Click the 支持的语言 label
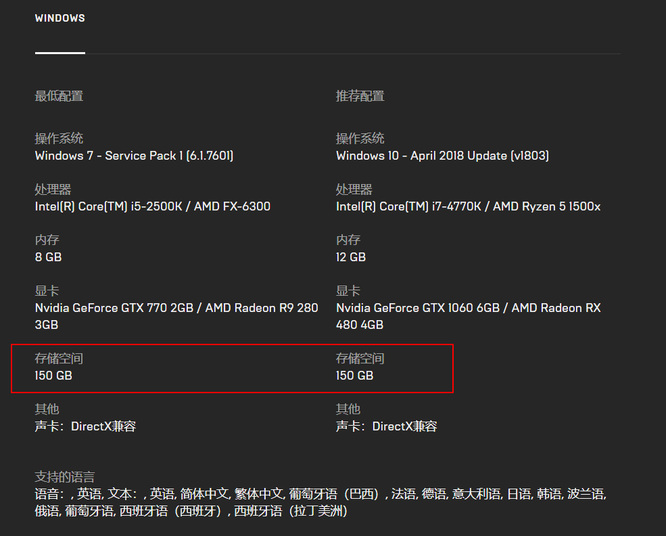Image resolution: width=666 pixels, height=536 pixels. (65, 477)
